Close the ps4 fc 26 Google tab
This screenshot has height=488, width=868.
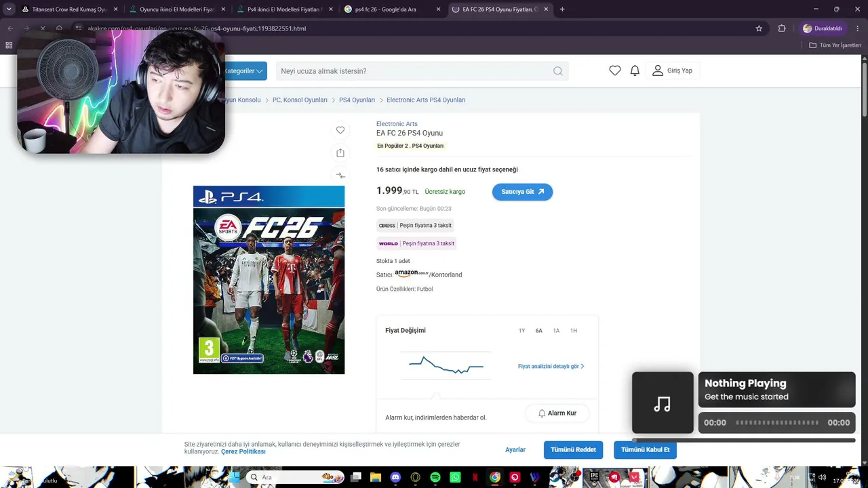click(x=439, y=9)
